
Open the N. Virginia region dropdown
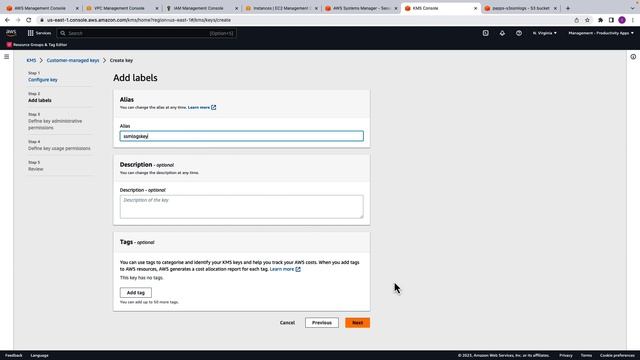tap(544, 33)
